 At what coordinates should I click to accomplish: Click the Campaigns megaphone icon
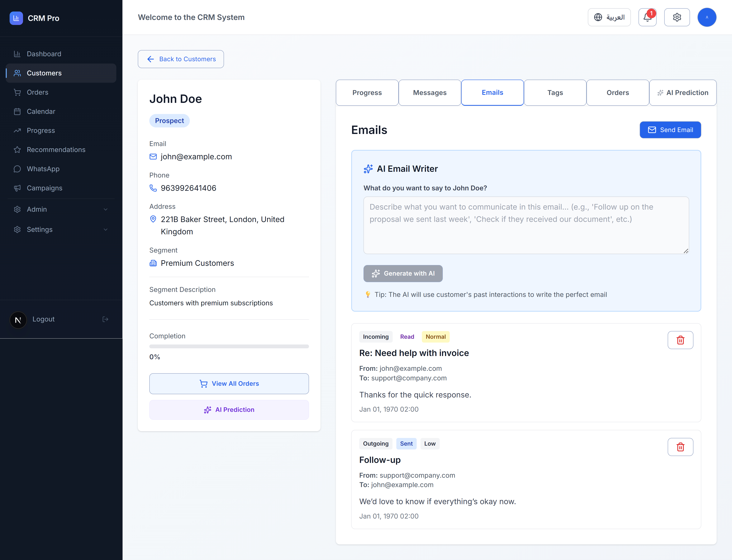point(17,188)
